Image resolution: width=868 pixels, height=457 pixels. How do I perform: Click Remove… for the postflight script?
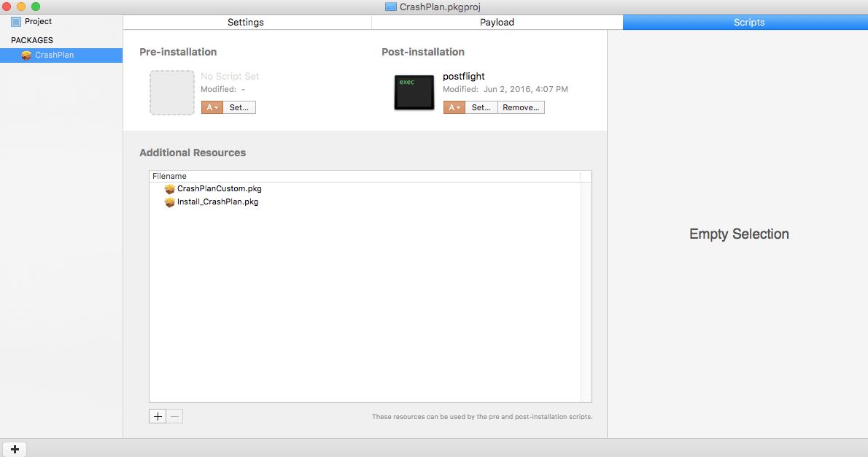(x=521, y=107)
